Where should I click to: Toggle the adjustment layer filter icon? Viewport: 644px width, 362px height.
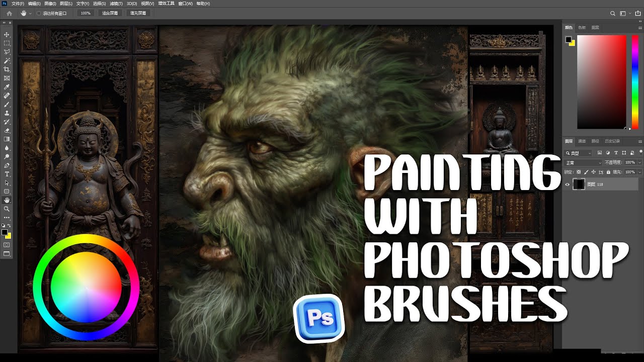click(608, 153)
